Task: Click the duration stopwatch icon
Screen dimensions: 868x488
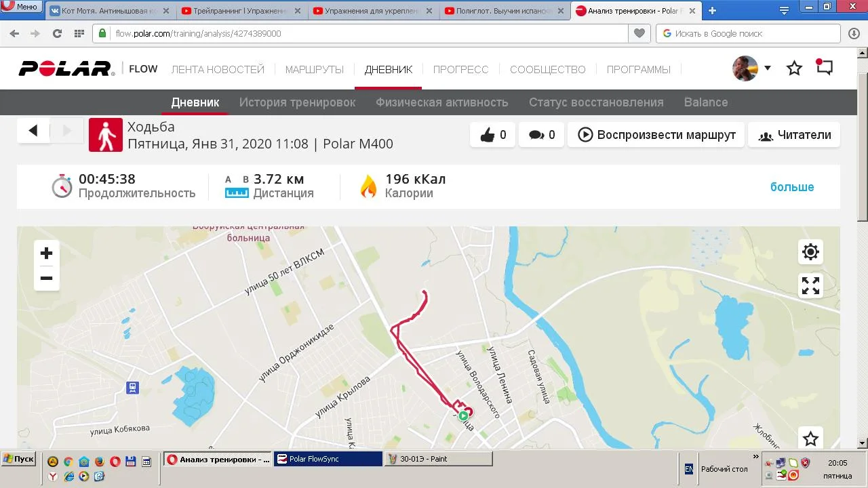Action: (62, 186)
